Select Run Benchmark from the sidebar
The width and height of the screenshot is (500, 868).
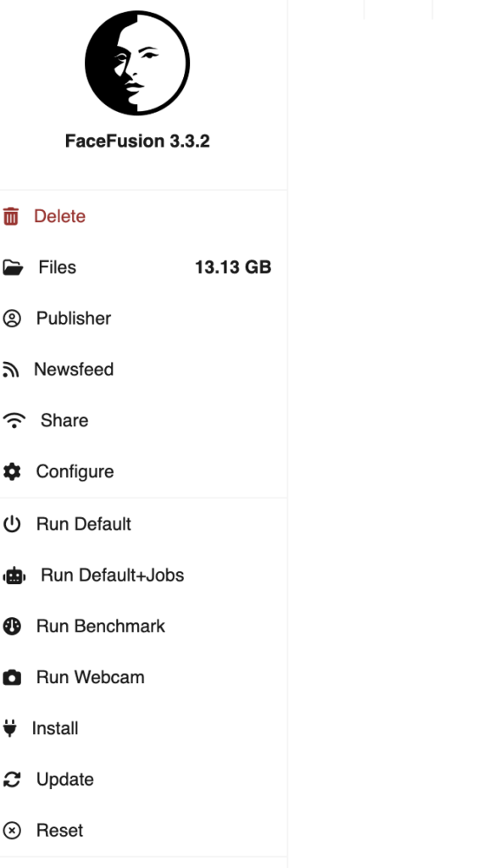tap(143, 626)
